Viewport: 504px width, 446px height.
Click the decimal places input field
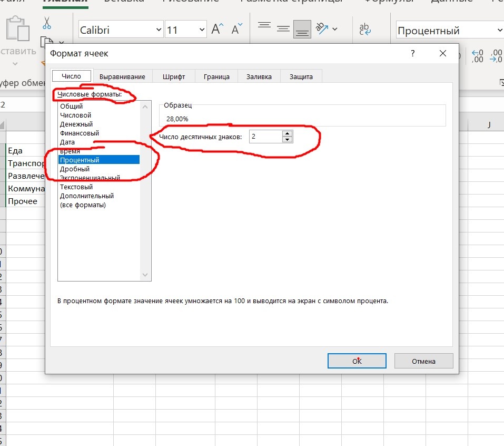(266, 137)
